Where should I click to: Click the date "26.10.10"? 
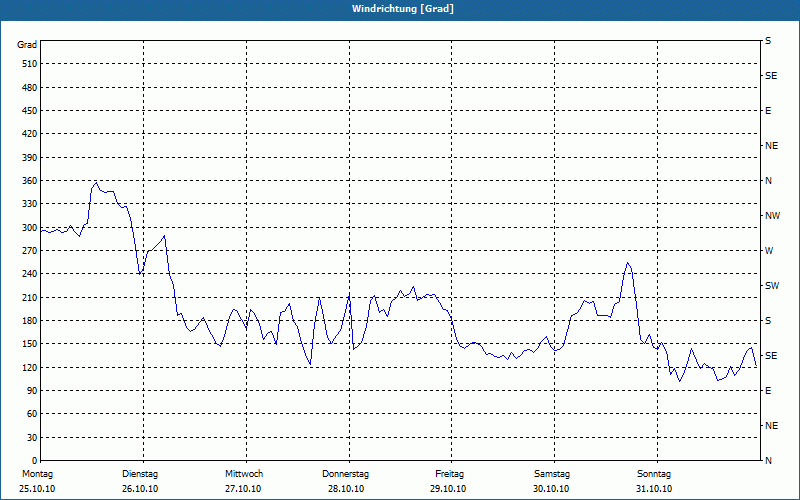click(140, 489)
